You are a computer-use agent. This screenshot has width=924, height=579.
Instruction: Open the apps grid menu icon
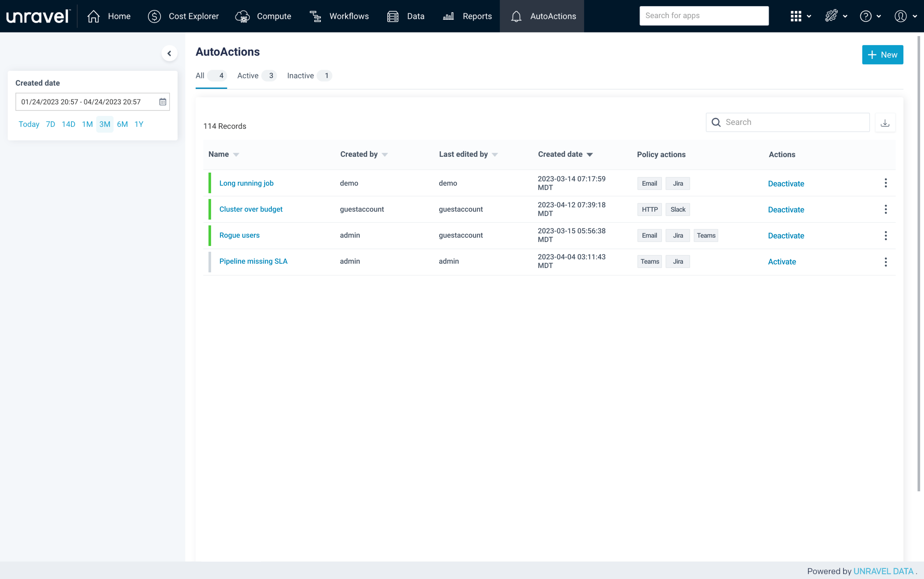[x=796, y=16]
